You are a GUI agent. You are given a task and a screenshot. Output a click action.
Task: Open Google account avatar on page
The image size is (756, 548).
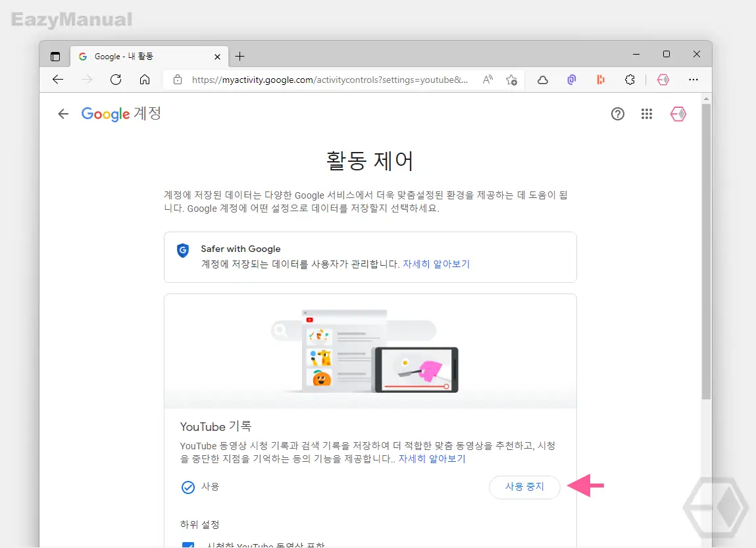point(678,114)
